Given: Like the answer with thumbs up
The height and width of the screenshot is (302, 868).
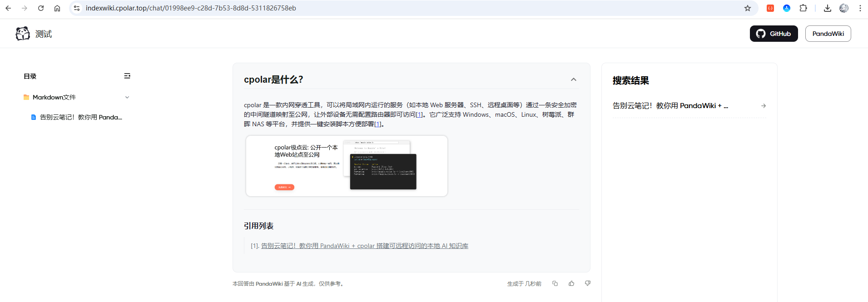Looking at the screenshot, I should 571,283.
